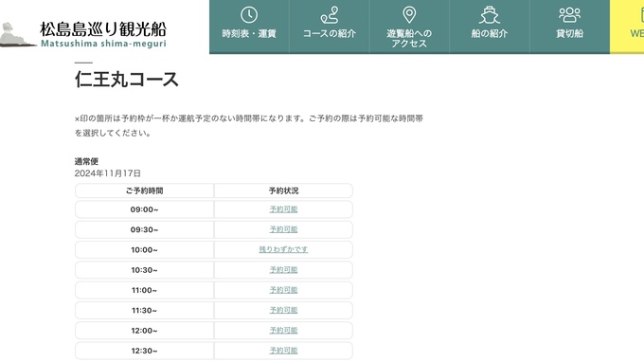Image resolution: width=644 pixels, height=362 pixels.
Task: Click the 11:00~ time cell
Action: [144, 290]
